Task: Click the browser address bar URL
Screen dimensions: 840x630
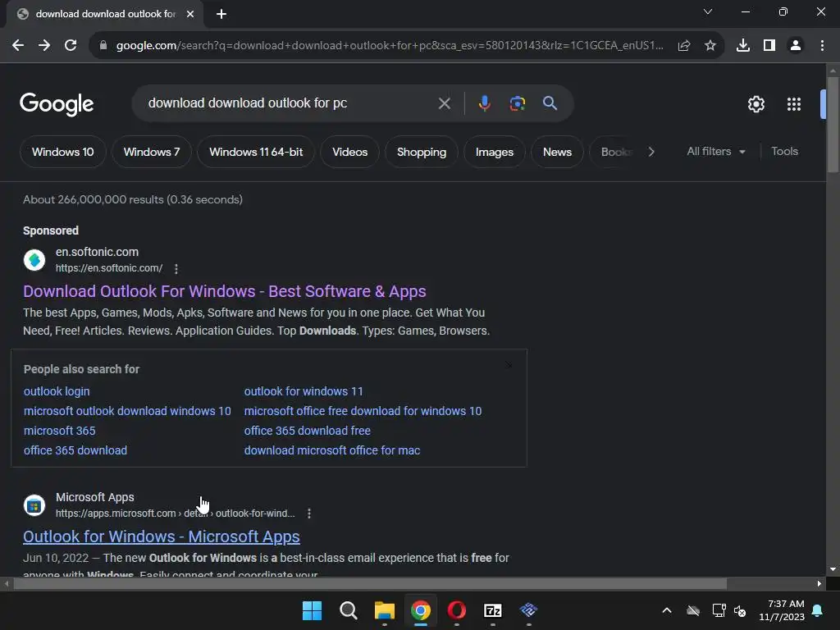Action: [390, 46]
